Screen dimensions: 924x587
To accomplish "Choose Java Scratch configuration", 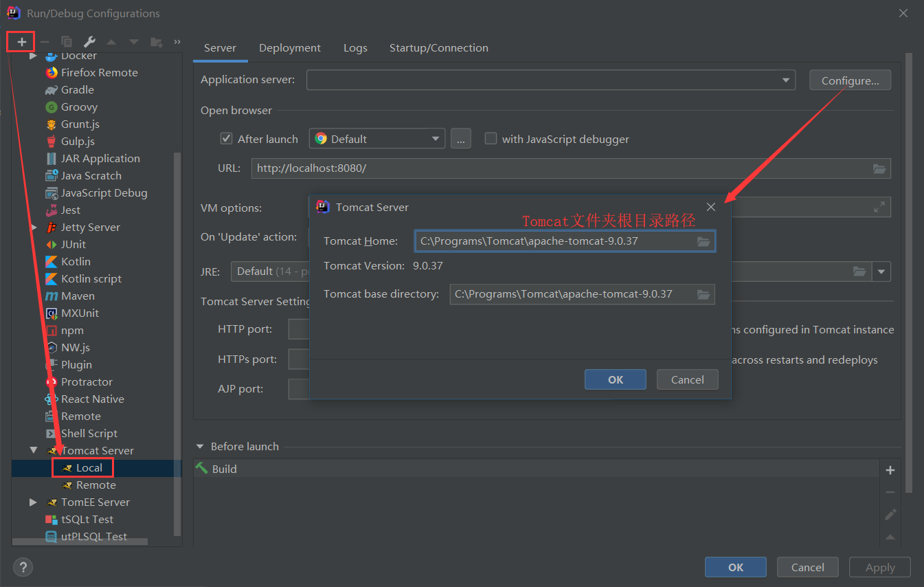I will tap(91, 175).
